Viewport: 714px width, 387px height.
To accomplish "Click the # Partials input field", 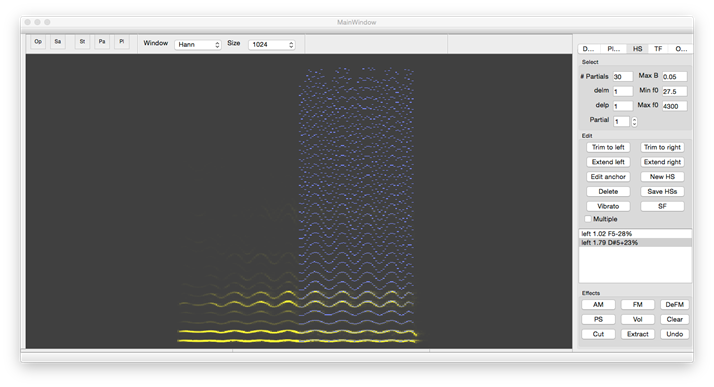I will point(622,76).
